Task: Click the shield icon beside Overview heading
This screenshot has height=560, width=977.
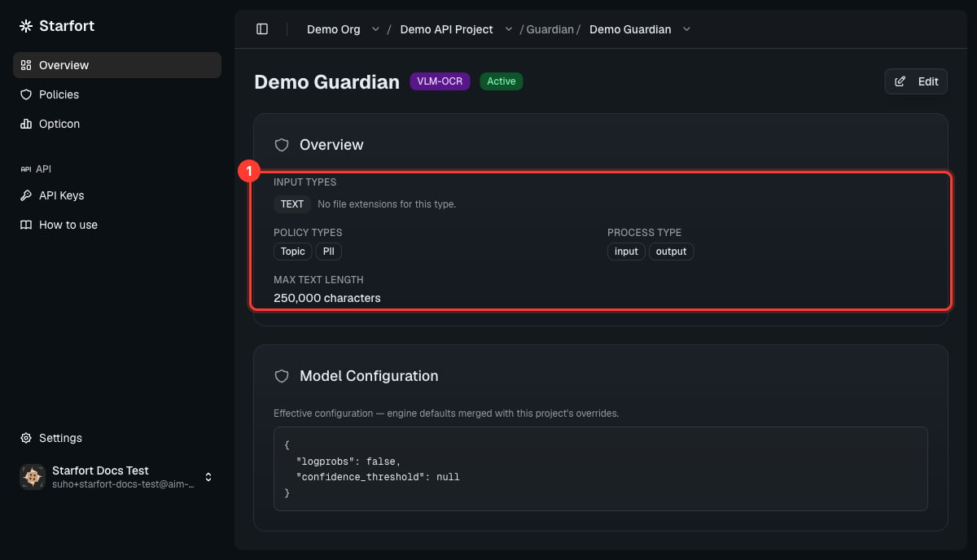Action: [x=282, y=145]
